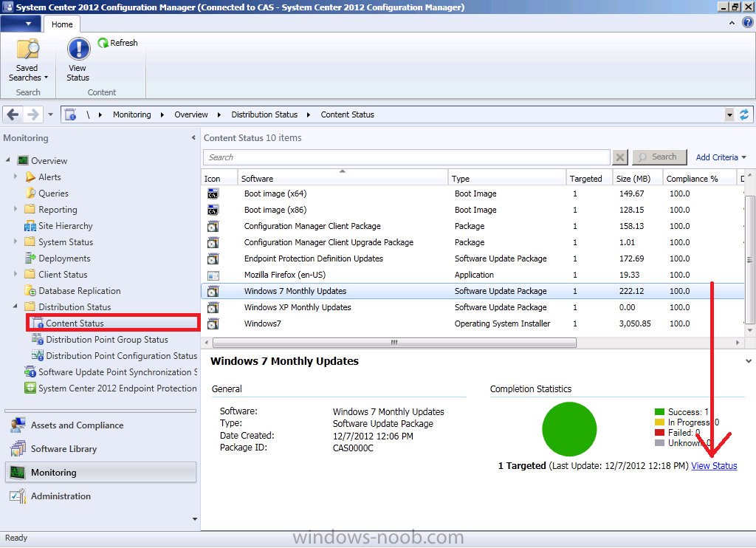This screenshot has height=548, width=756.
Task: Select the Configuration Manager Client Package row
Action: (472, 226)
